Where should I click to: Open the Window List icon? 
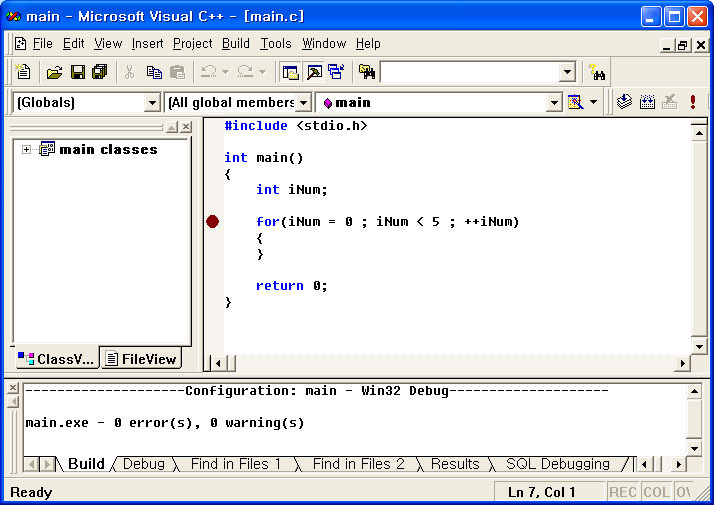337,71
